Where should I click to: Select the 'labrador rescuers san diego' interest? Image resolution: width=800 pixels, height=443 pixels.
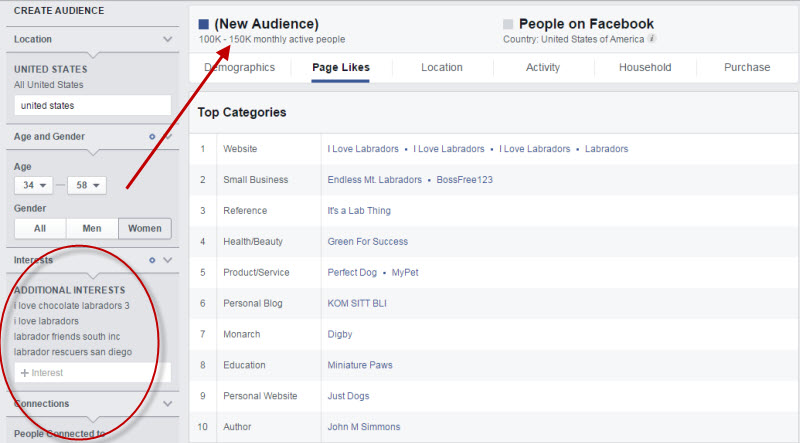tap(73, 352)
